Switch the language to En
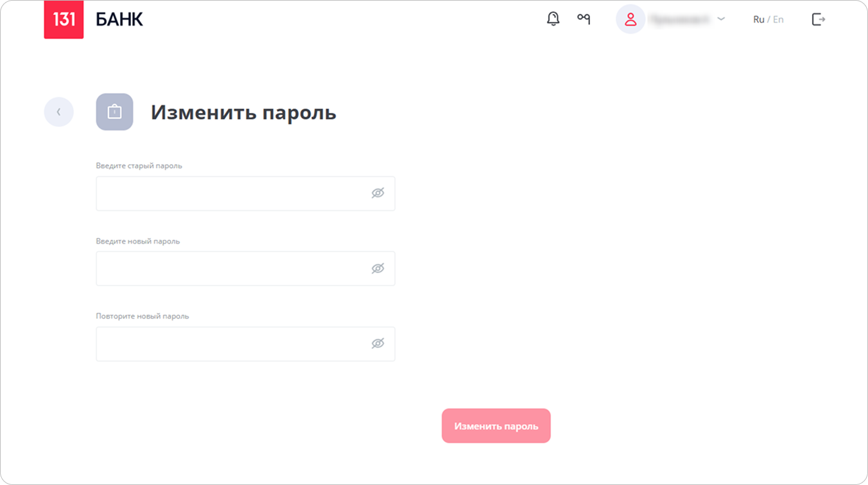The height and width of the screenshot is (485, 868). 778,19
